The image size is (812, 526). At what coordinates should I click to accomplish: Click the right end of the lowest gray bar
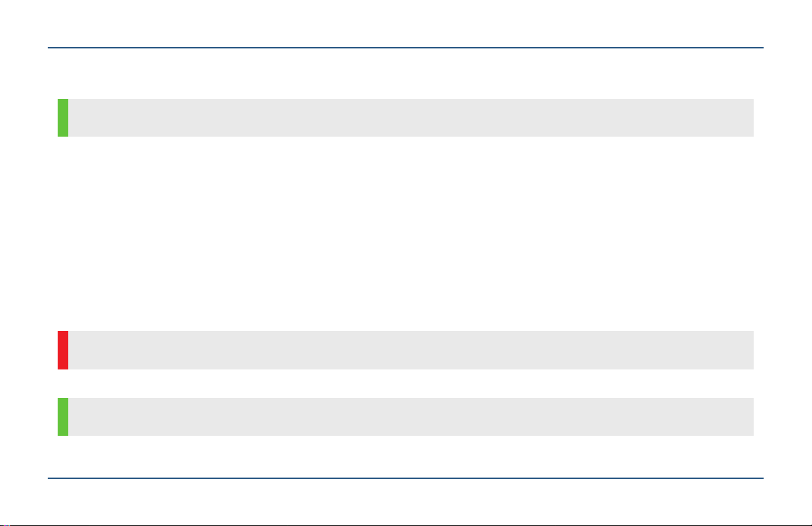click(x=747, y=417)
